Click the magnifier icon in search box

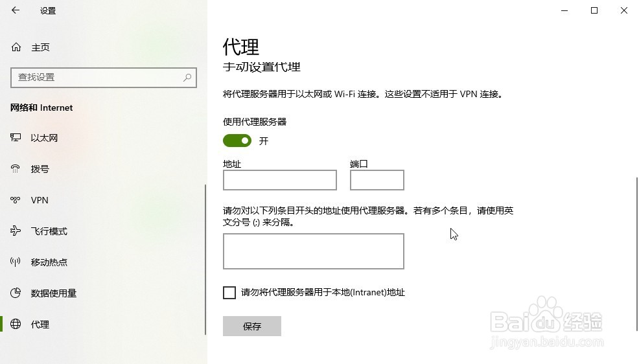[x=187, y=77]
